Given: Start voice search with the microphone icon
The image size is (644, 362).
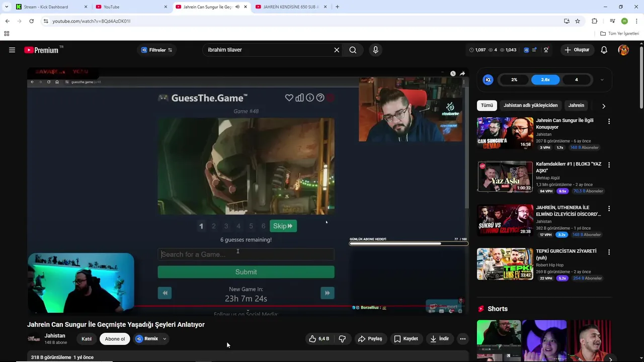Looking at the screenshot, I should [x=375, y=50].
